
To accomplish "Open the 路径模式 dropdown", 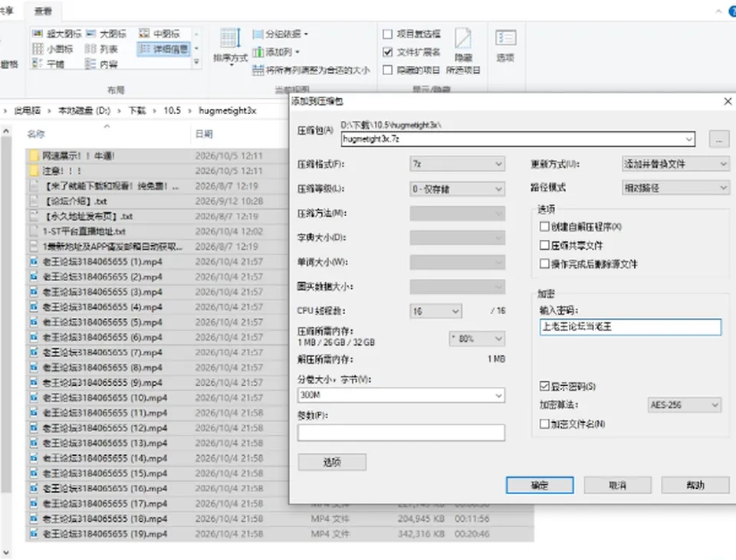I will 675,188.
